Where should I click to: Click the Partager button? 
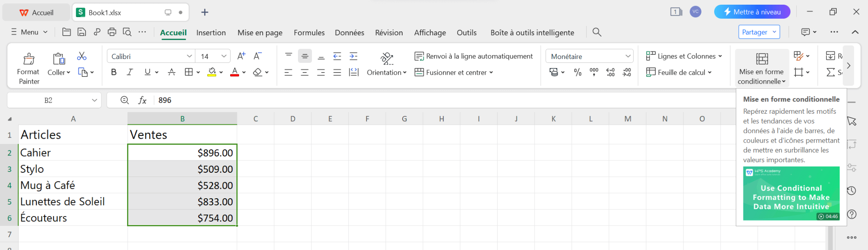(x=759, y=32)
